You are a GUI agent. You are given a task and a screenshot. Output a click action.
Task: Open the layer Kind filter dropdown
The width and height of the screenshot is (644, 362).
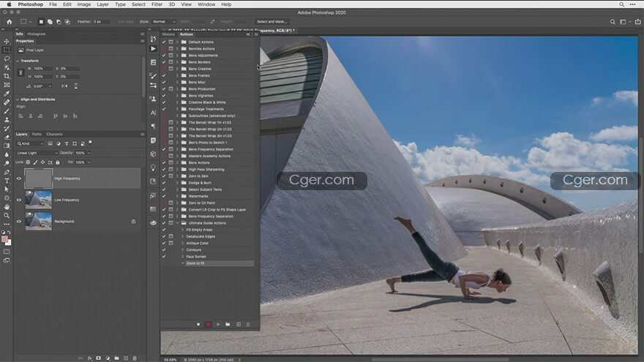pos(31,143)
